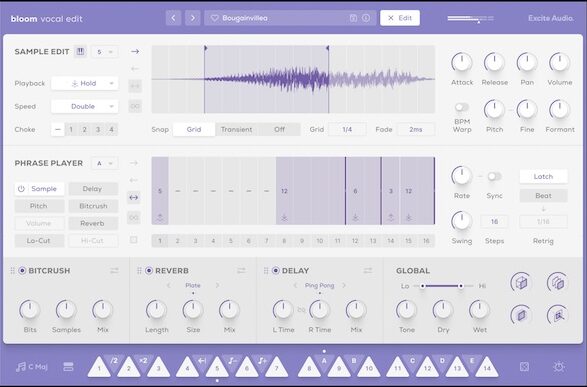Select forward playback arrow in Sample Edit
Image resolution: width=587 pixels, height=387 pixels.
[135, 51]
